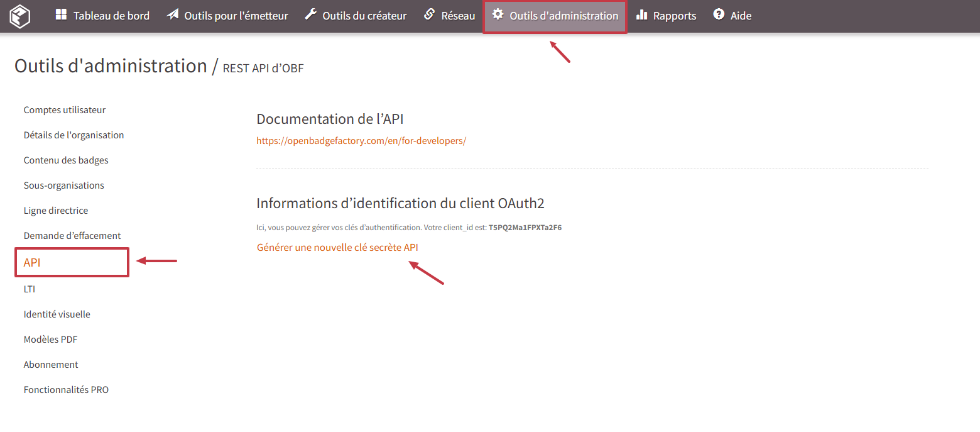This screenshot has width=980, height=432.
Task: Select Contenu des badges in sidebar
Action: [66, 160]
